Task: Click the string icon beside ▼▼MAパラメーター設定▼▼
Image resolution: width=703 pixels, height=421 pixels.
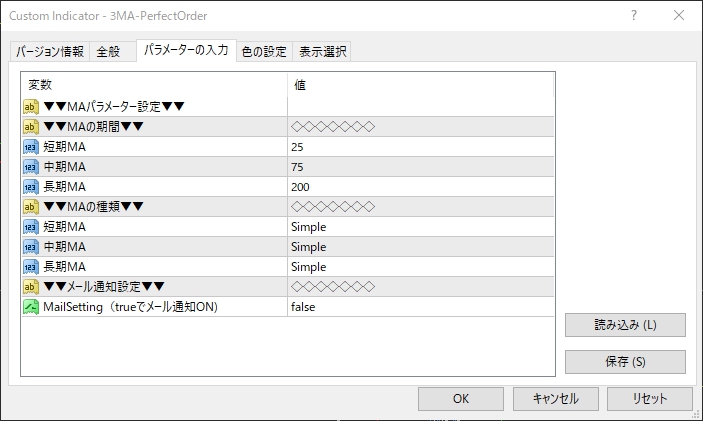Action: click(31, 107)
